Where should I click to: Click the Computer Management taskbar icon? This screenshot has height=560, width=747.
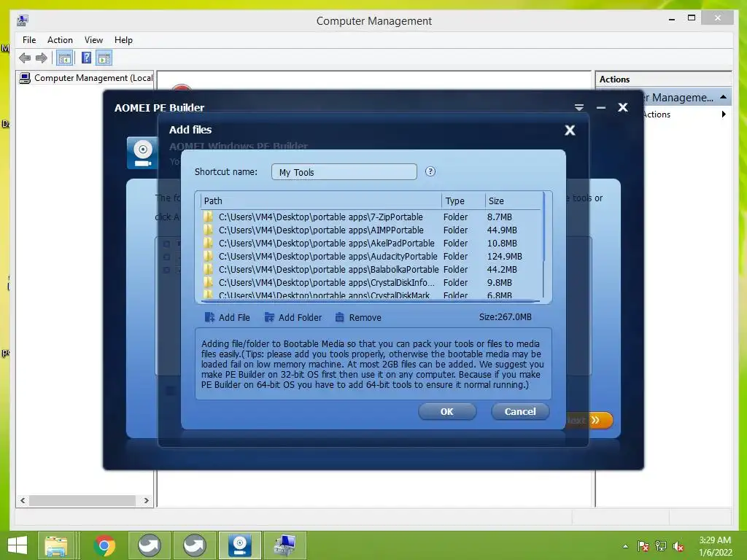[285, 545]
